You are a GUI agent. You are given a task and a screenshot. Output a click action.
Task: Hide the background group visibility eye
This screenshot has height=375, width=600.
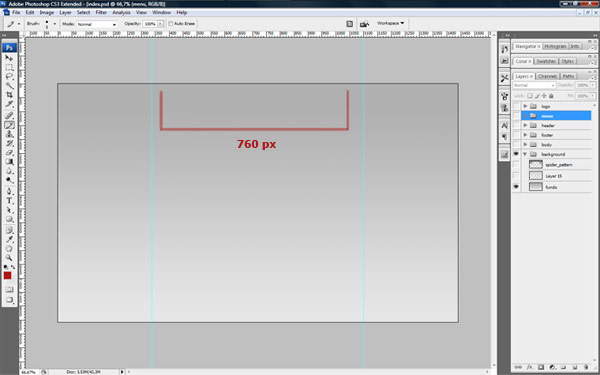(516, 154)
